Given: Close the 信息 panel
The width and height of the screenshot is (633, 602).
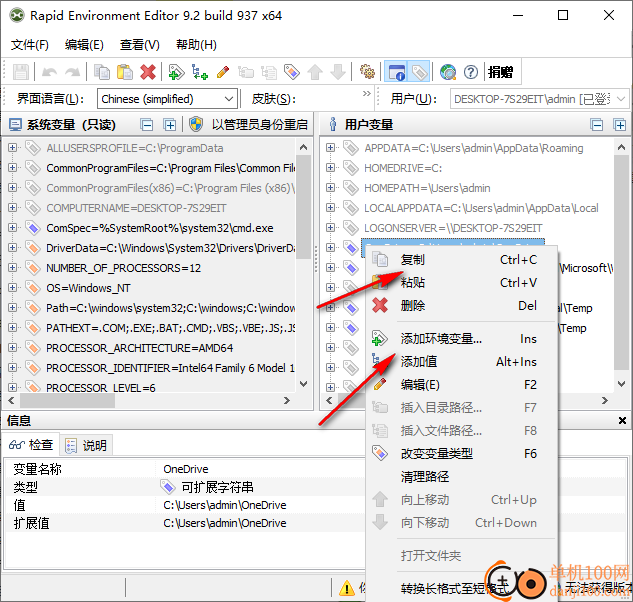Looking at the screenshot, I should [623, 420].
